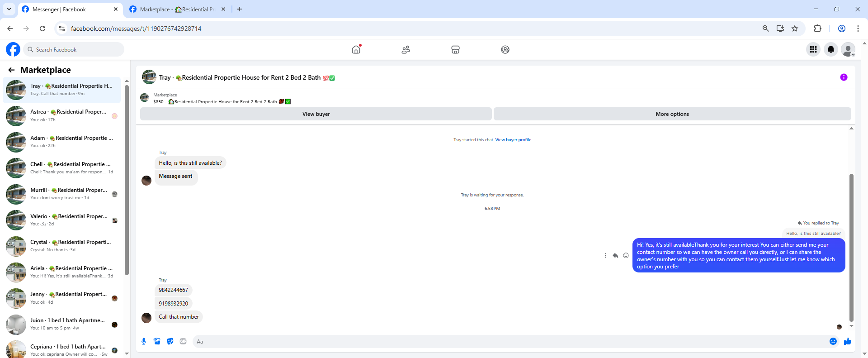Image resolution: width=868 pixels, height=358 pixels.
Task: Click the message 9842244667
Action: coord(174,290)
